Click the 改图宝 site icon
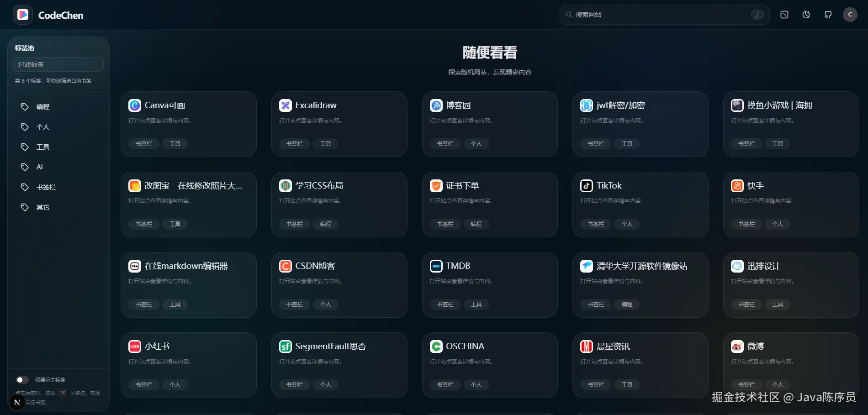This screenshot has width=868, height=415. click(135, 186)
